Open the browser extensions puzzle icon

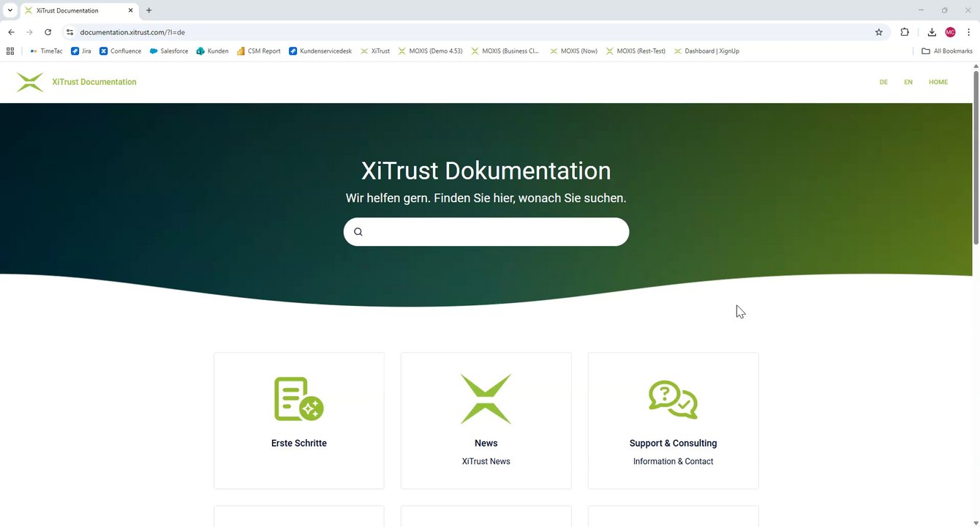click(x=905, y=32)
